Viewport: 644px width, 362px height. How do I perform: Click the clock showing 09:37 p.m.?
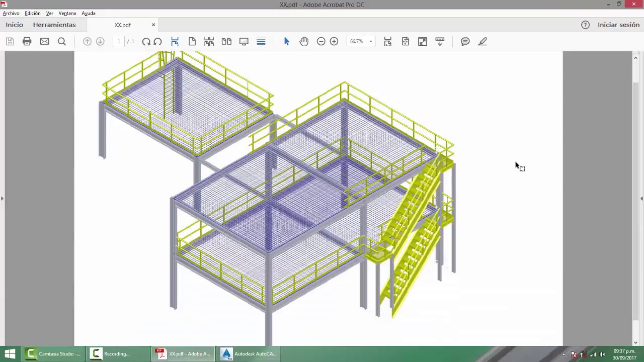click(624, 354)
